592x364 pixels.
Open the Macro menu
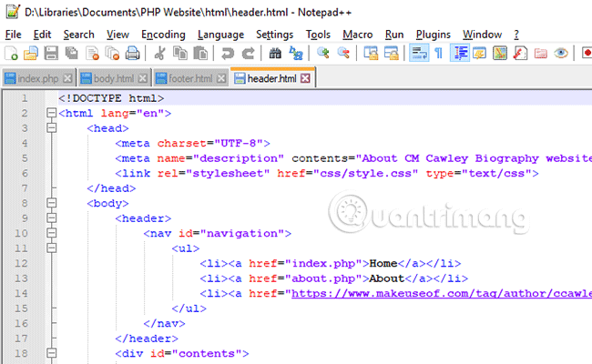pos(358,35)
